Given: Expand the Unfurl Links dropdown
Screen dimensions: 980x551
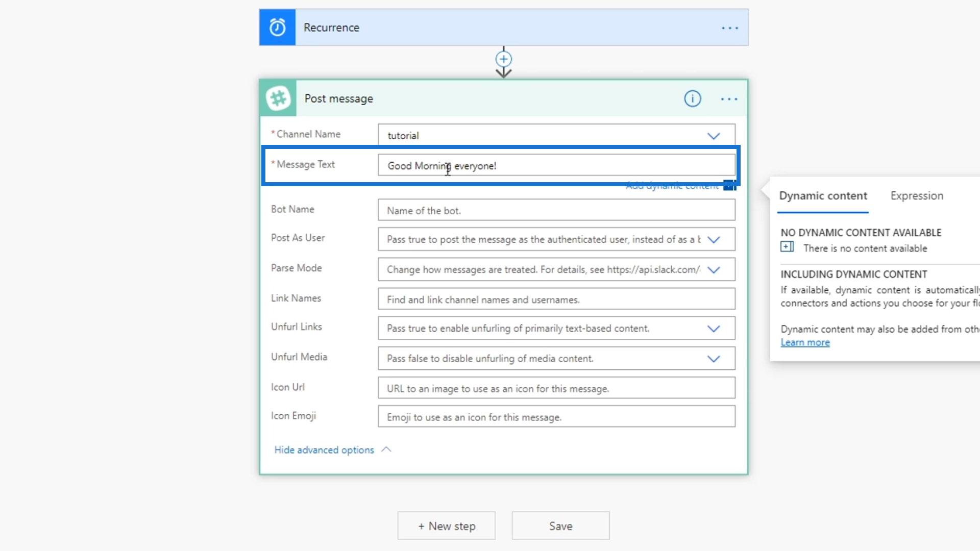Looking at the screenshot, I should click(713, 329).
